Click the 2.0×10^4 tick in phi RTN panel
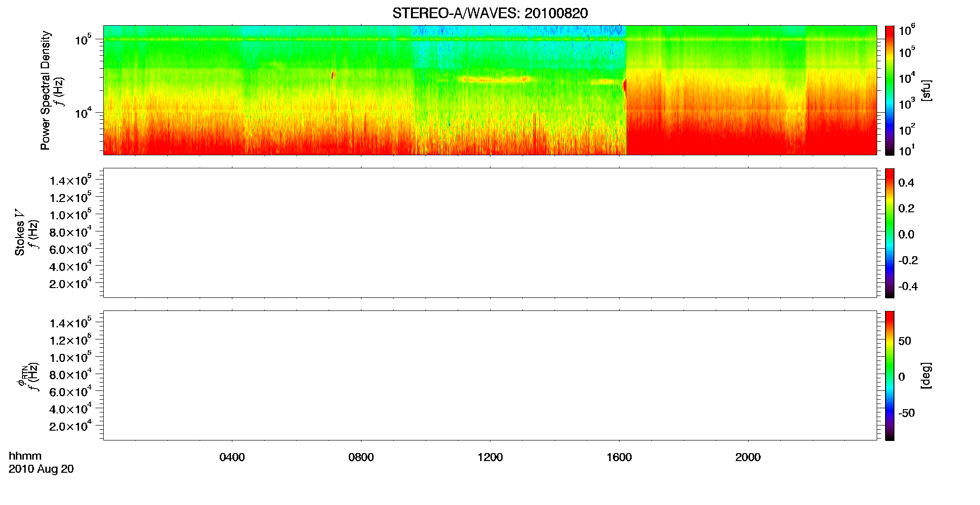 (x=71, y=426)
